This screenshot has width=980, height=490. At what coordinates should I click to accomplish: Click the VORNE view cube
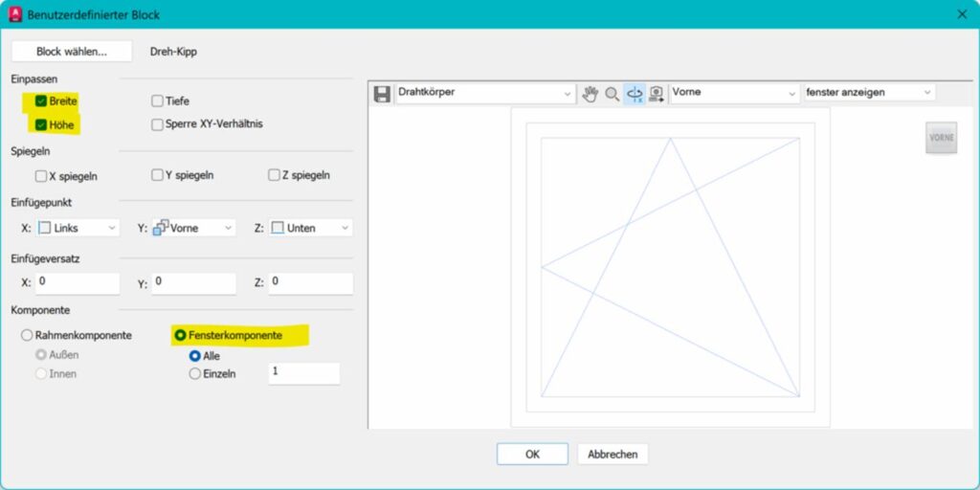click(x=942, y=138)
